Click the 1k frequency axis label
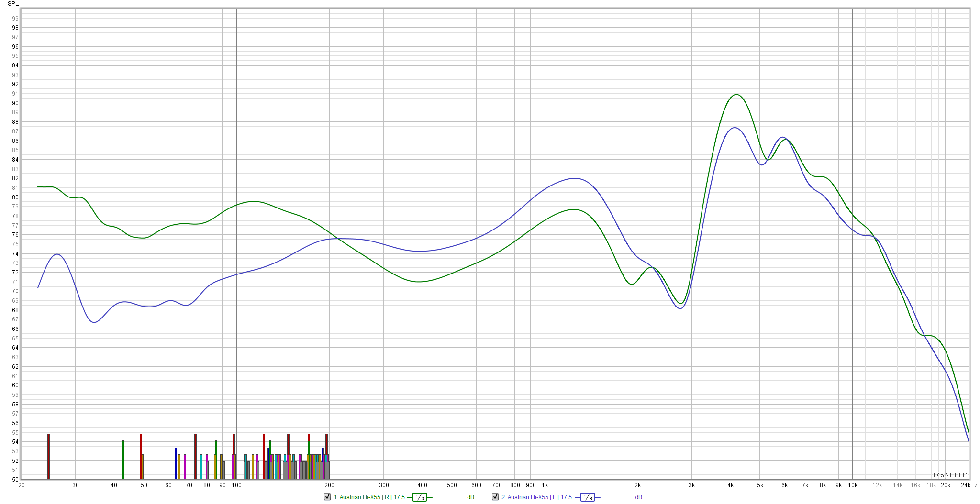Viewport: 980px width, 504px height. click(545, 485)
